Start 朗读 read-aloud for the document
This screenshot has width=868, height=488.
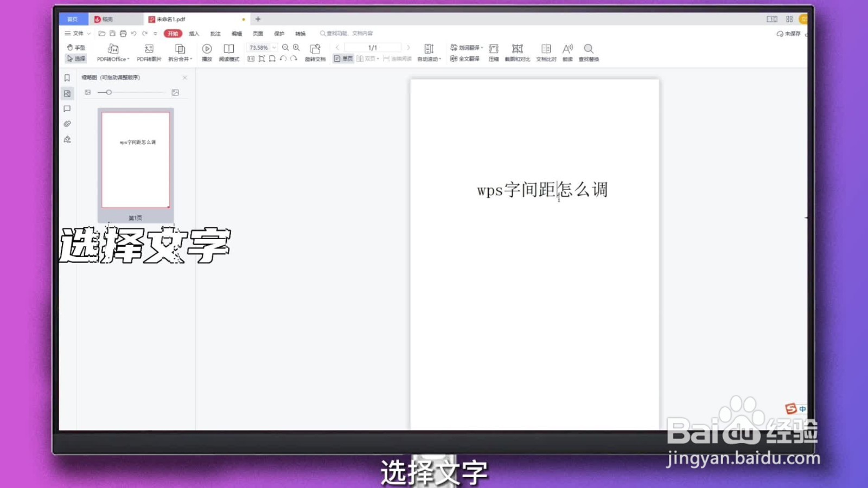pyautogui.click(x=567, y=53)
